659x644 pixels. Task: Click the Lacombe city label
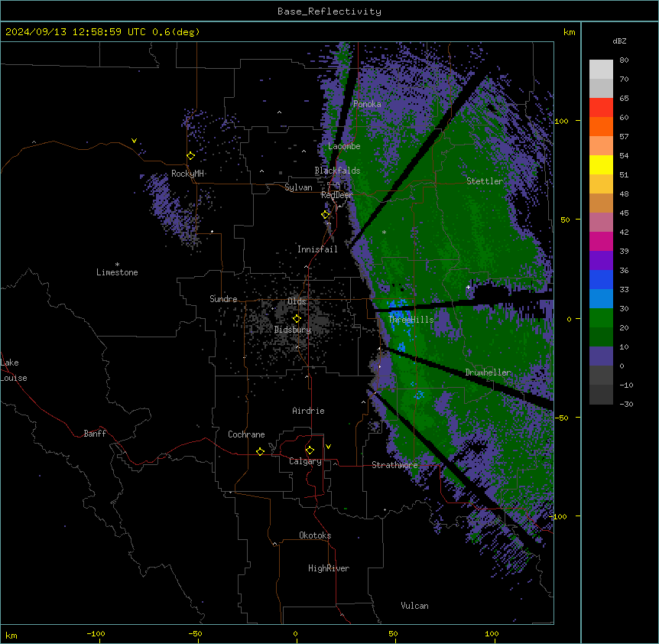(x=344, y=146)
